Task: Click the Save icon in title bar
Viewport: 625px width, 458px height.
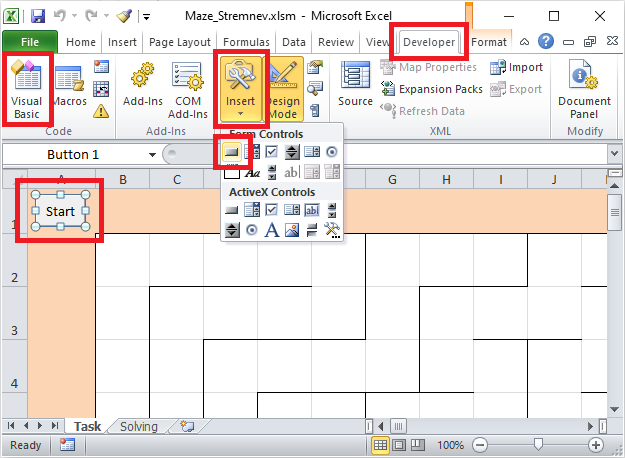Action: point(38,16)
